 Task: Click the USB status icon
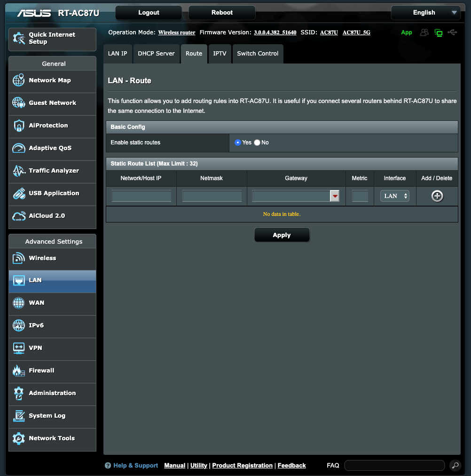click(452, 32)
